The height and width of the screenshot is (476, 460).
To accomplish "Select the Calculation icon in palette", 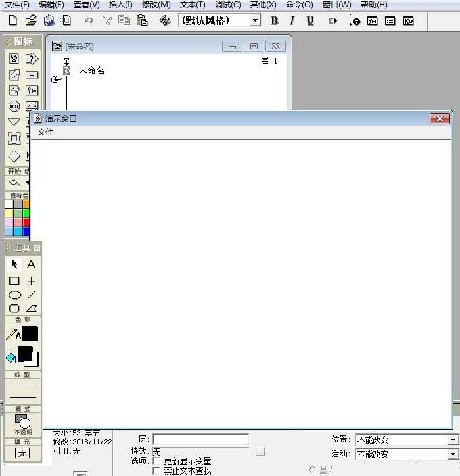I will 32,75.
